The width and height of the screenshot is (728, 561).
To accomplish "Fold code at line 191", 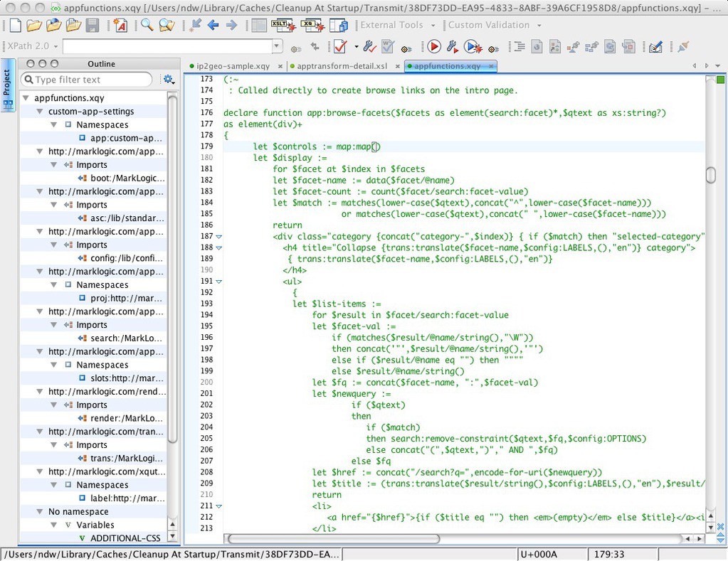I will click(x=219, y=282).
